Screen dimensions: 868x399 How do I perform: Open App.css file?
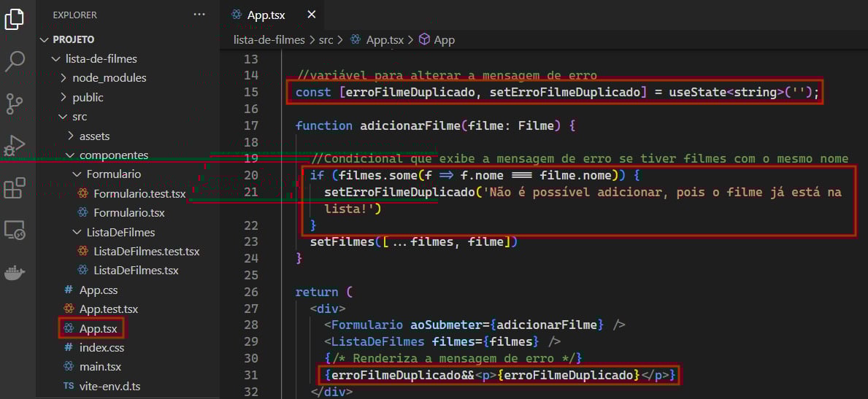99,290
